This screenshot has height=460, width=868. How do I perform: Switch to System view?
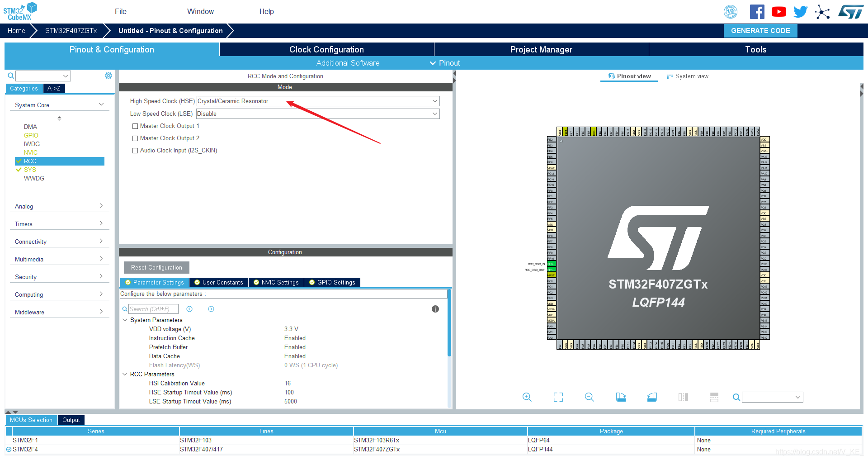click(x=688, y=76)
